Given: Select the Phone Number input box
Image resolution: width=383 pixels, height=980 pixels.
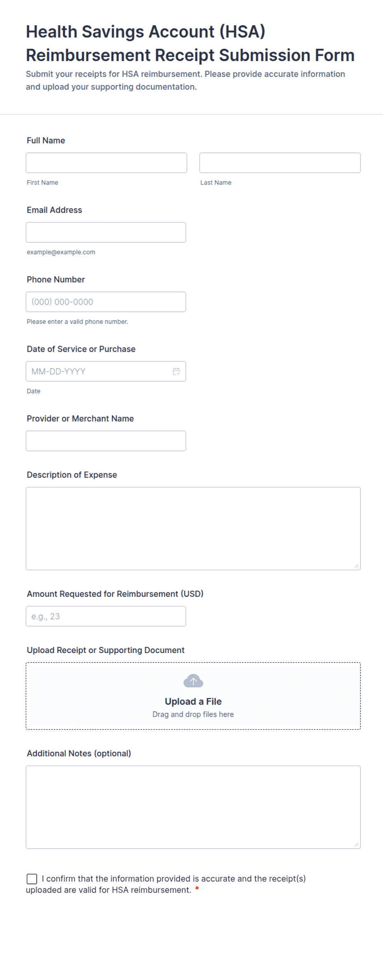Looking at the screenshot, I should coord(106,302).
